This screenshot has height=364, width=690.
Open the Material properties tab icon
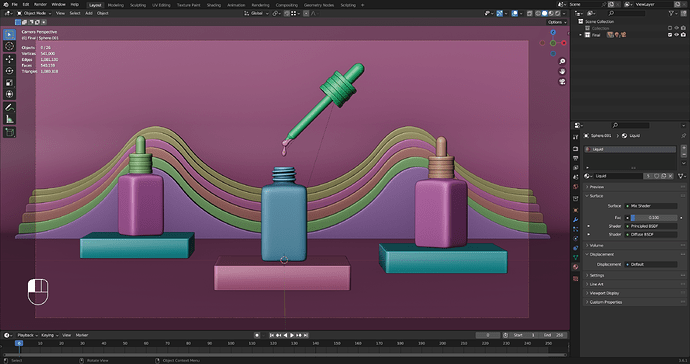tap(576, 267)
